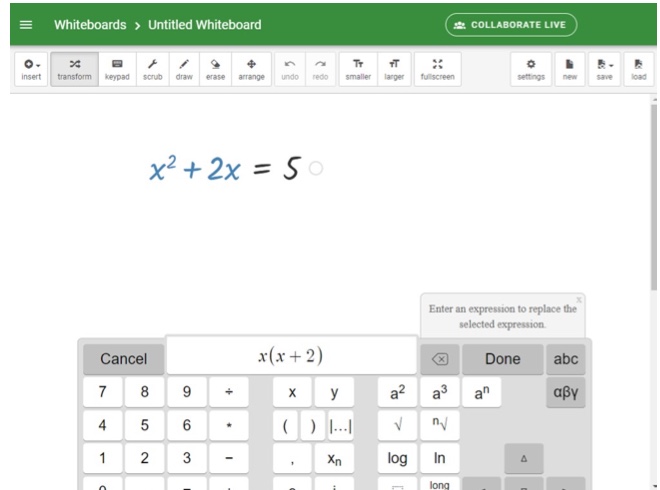Tap the open parenthesis key

pyautogui.click(x=285, y=426)
